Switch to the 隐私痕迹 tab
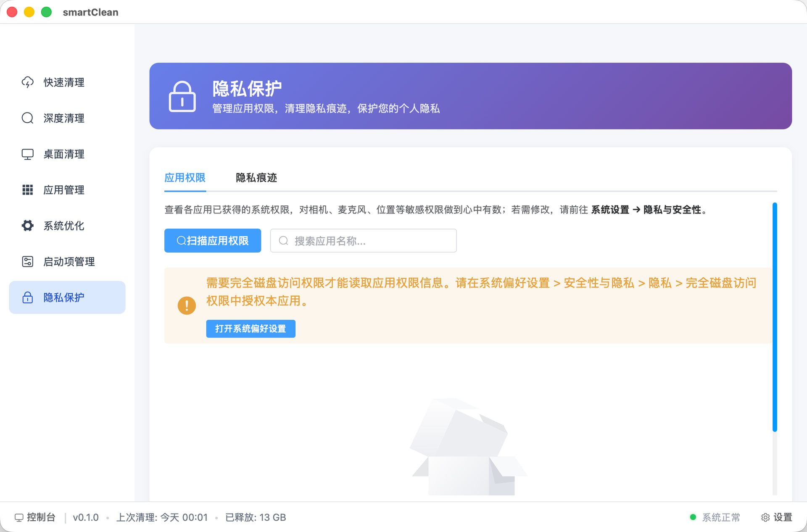 pyautogui.click(x=256, y=178)
